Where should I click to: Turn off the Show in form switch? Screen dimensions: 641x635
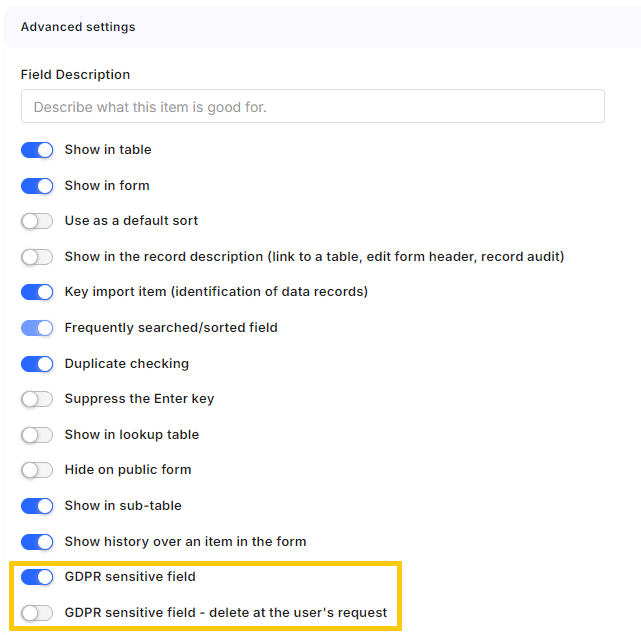click(37, 186)
